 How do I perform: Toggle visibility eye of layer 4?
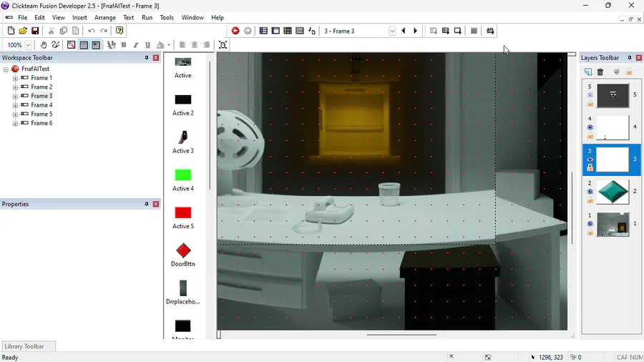[x=590, y=127]
